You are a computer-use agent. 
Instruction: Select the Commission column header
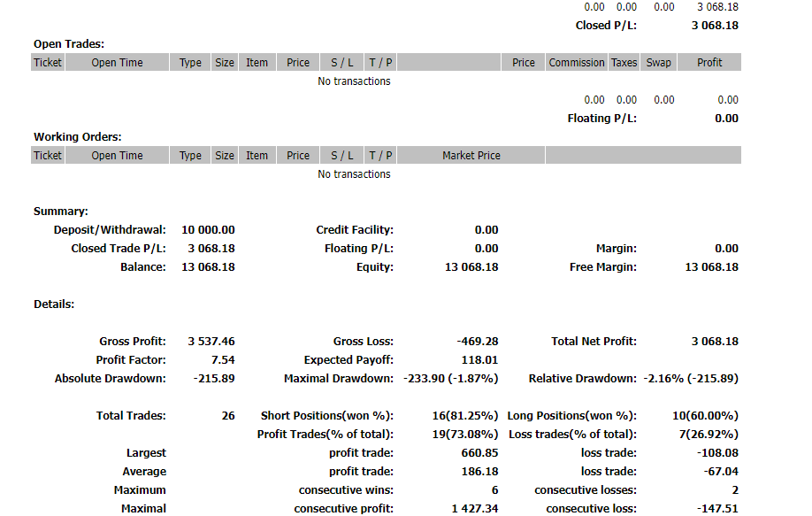coord(577,62)
